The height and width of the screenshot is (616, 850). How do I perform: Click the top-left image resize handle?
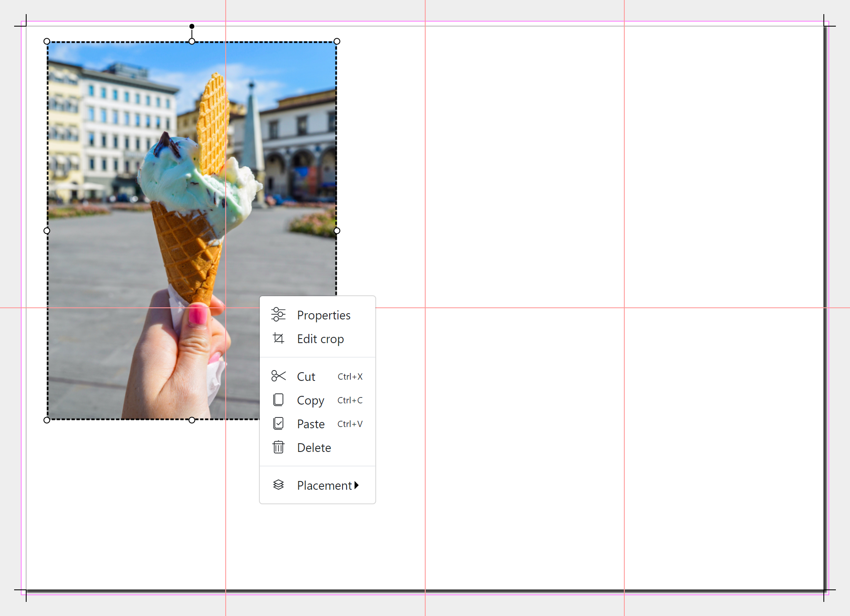click(47, 41)
